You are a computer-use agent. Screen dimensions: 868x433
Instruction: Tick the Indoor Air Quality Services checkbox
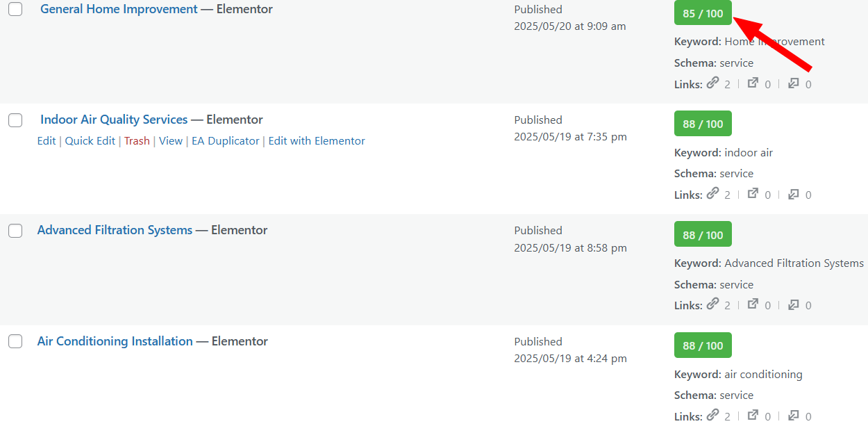pos(15,120)
